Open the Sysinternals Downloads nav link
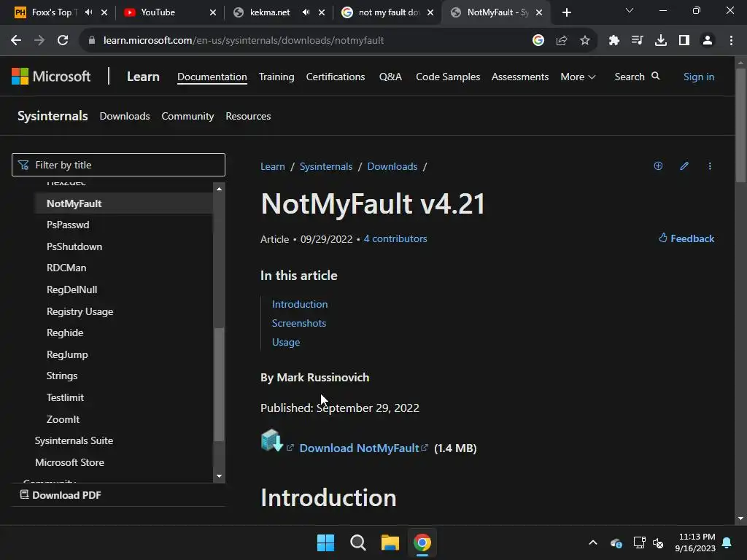 tap(124, 116)
